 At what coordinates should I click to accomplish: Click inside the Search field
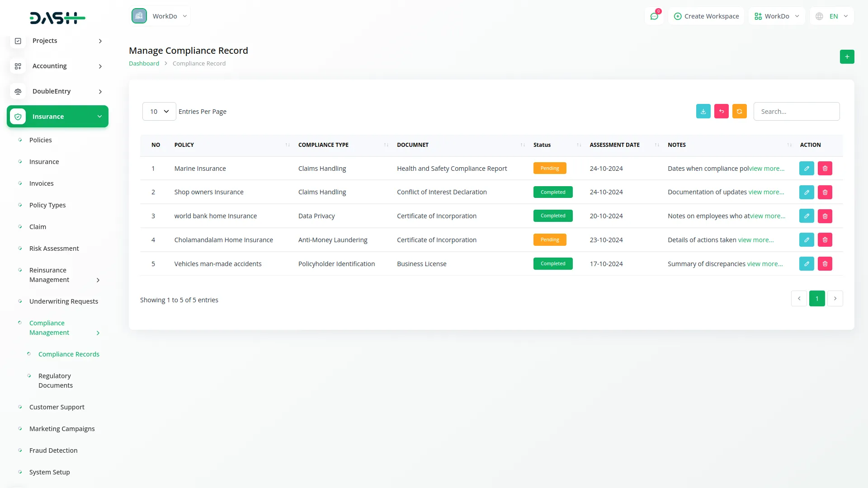[x=797, y=111]
